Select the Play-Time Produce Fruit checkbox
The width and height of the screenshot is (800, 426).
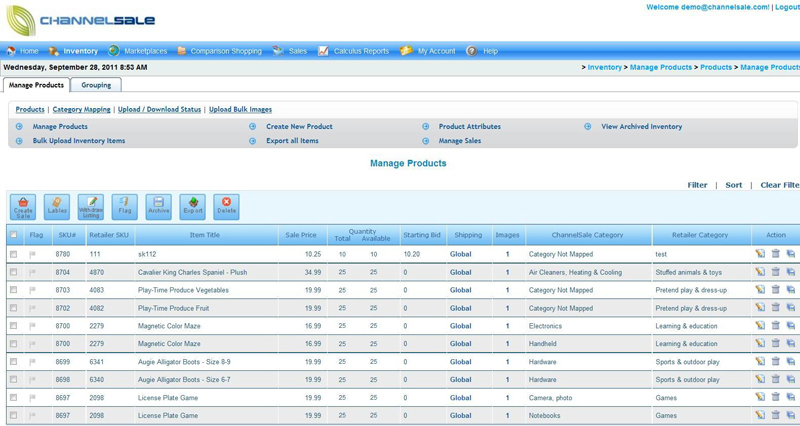(x=13, y=308)
